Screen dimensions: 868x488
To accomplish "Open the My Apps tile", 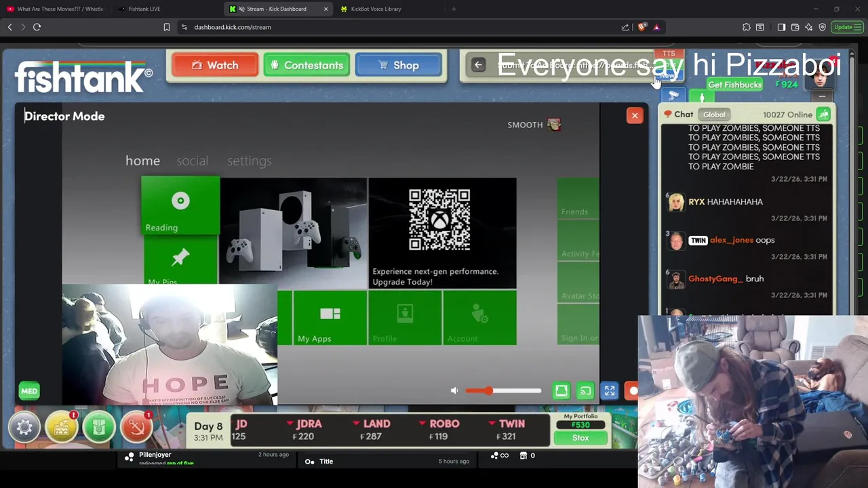I will (x=330, y=318).
